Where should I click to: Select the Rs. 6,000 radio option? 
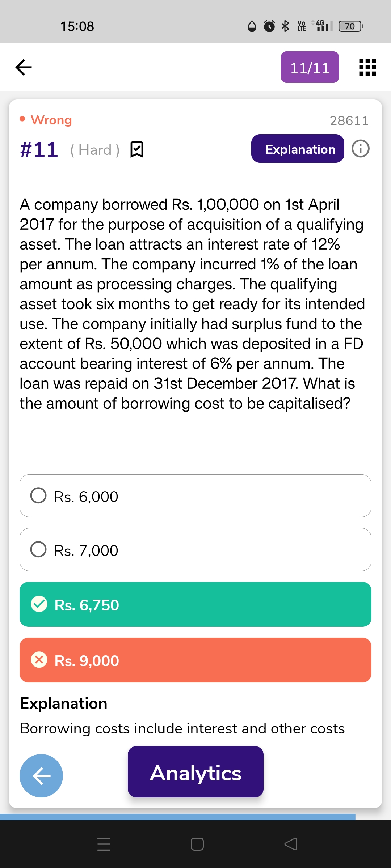coord(38,496)
